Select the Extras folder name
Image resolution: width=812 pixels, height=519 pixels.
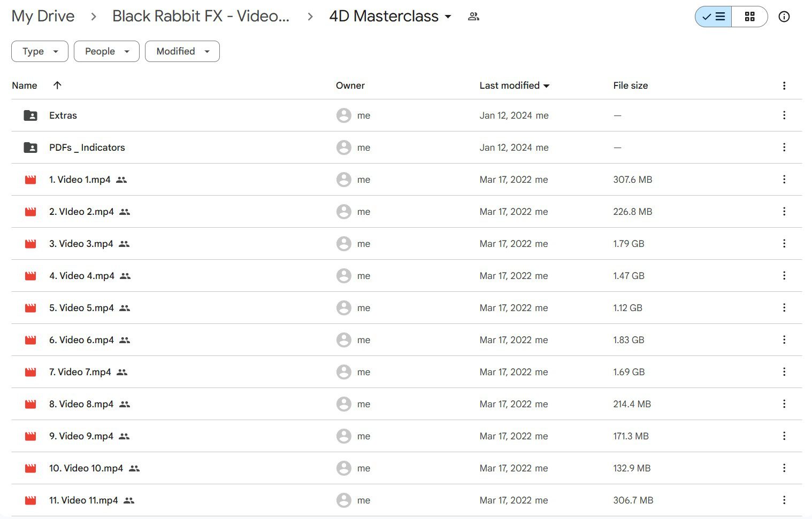pos(63,115)
